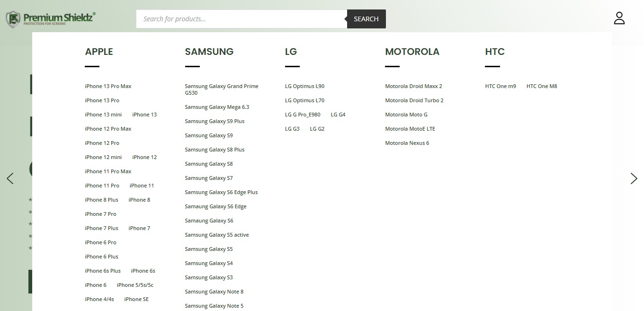
Task: Open Samsung Galaxy S9 Plus link
Action: 215,121
